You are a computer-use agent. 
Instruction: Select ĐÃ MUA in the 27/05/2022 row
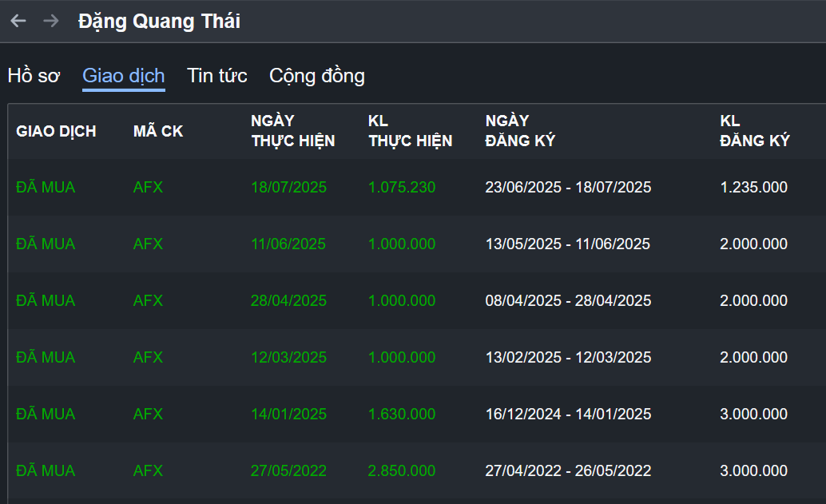click(46, 470)
